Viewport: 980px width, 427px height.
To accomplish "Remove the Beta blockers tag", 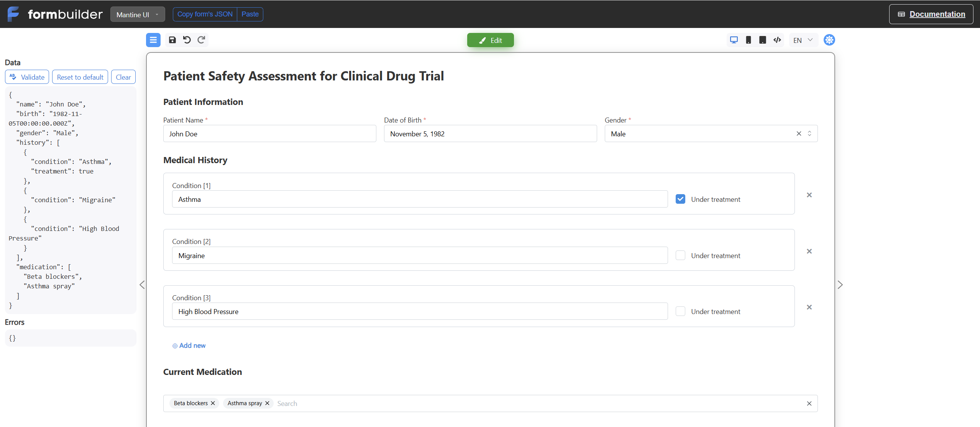I will (x=213, y=403).
